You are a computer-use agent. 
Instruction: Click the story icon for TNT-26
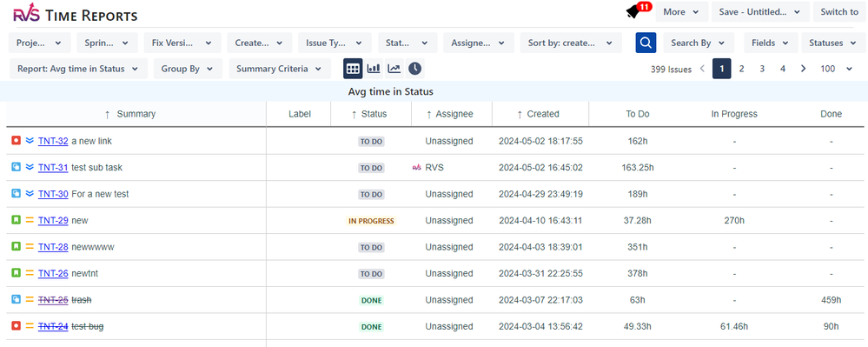16,273
